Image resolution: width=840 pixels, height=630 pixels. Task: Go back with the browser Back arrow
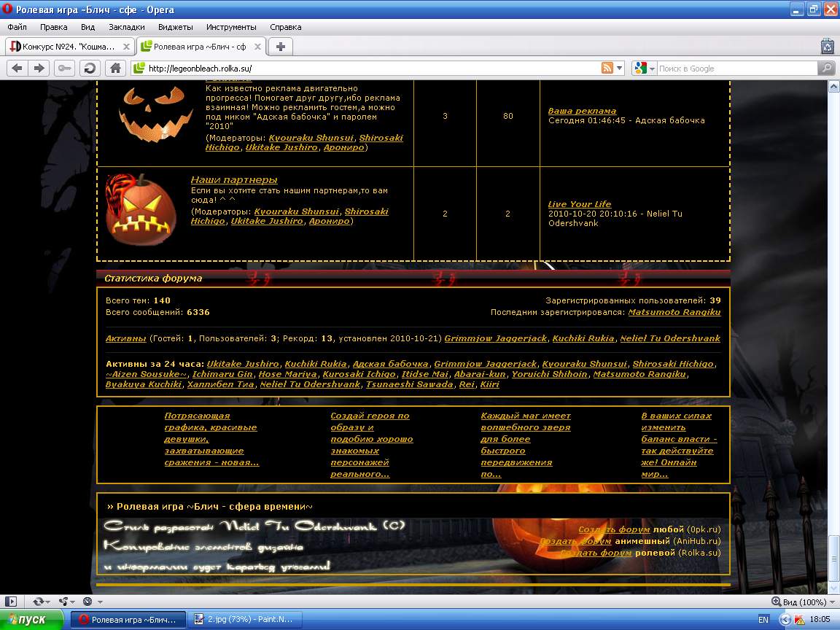17,68
